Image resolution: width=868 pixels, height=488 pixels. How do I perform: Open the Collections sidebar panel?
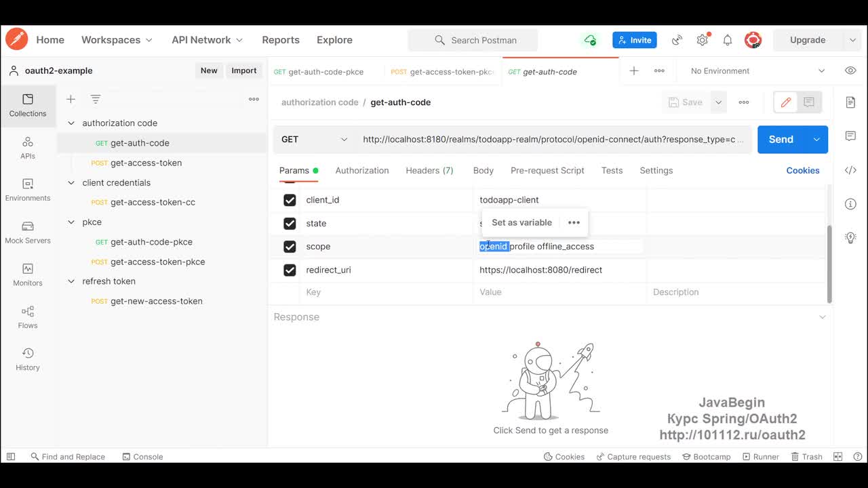[x=28, y=105]
